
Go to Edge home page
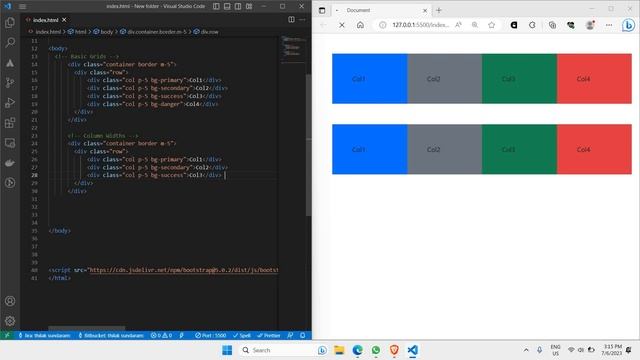point(360,25)
